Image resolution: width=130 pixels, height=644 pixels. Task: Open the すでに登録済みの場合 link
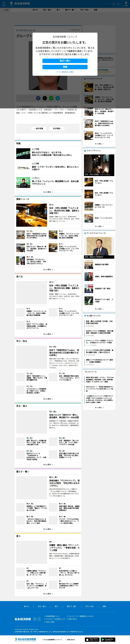(x=65, y=72)
